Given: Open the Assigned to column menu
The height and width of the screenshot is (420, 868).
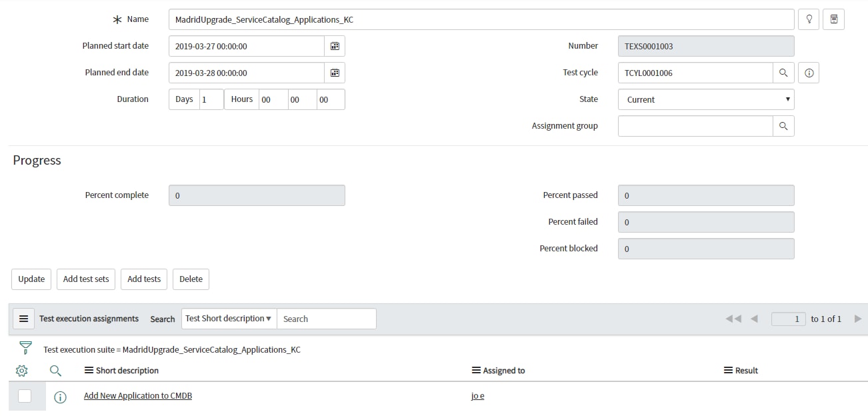Looking at the screenshot, I should 475,370.
